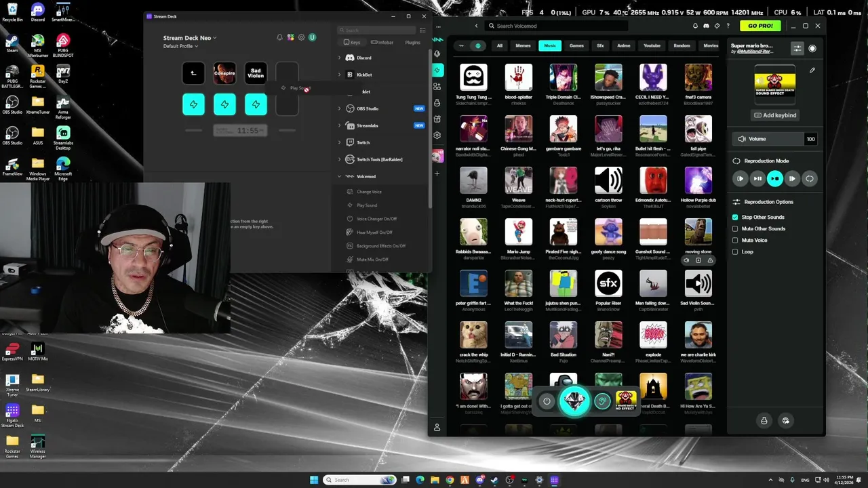Viewport: 868px width, 488px height.
Task: Select Voice Changer On/Off action
Action: click(376, 219)
